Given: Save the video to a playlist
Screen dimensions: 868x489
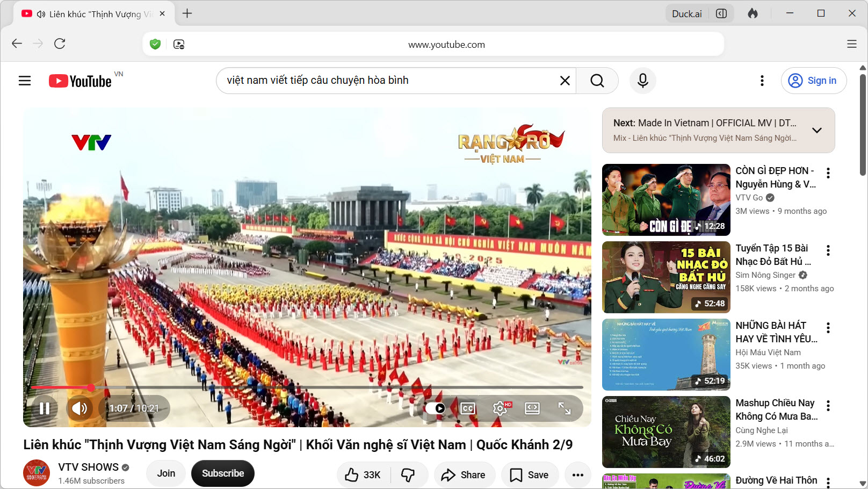Looking at the screenshot, I should (x=530, y=475).
